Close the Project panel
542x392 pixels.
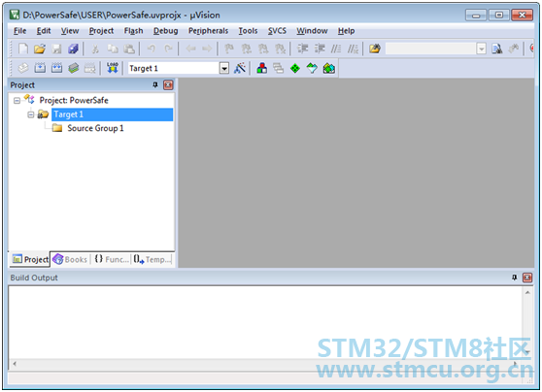[x=168, y=85]
